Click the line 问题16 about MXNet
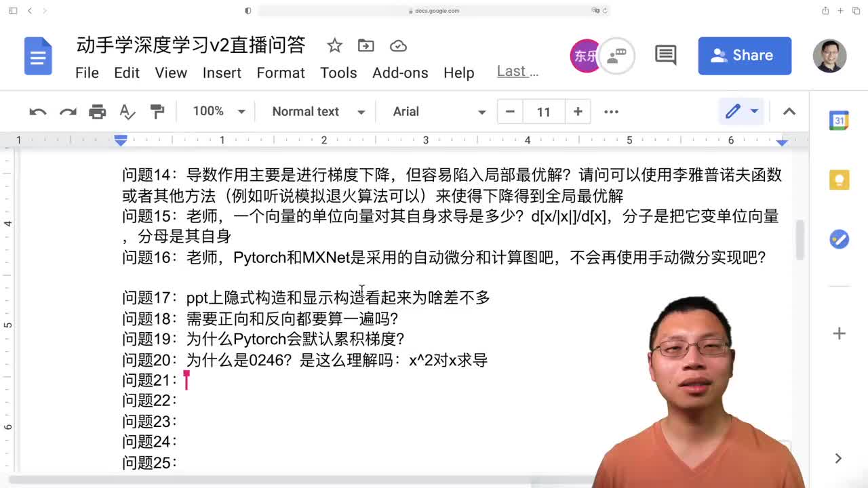This screenshot has height=488, width=868. [x=443, y=258]
